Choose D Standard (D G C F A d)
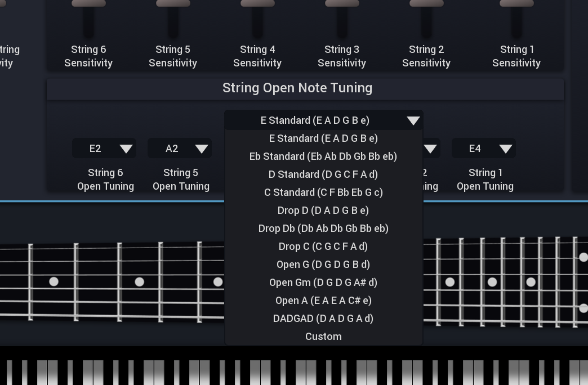 (323, 174)
